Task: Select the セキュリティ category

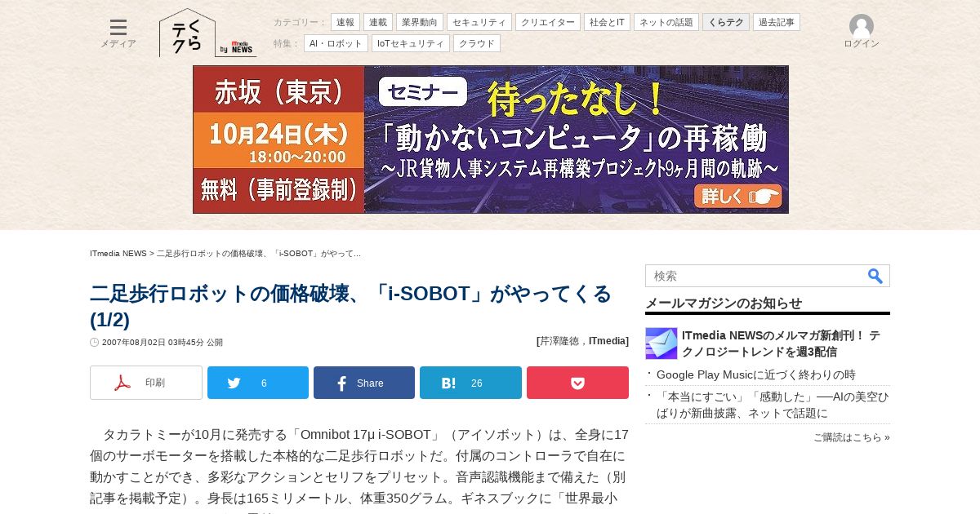Action: click(x=479, y=22)
